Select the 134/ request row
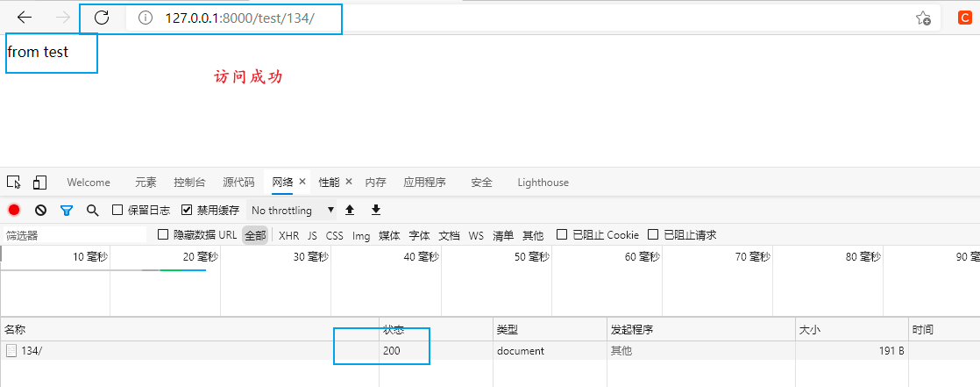Screen dimensions: 980x387 coord(490,351)
